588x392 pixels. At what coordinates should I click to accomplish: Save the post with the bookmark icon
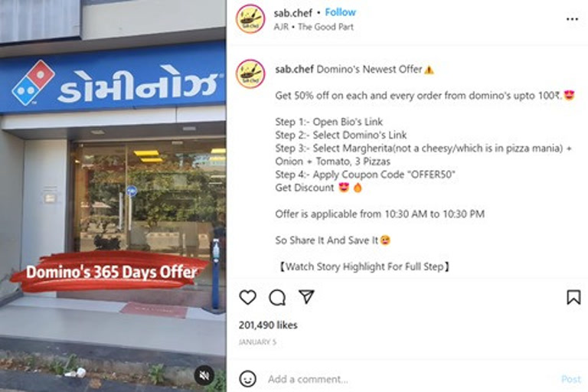tap(573, 298)
